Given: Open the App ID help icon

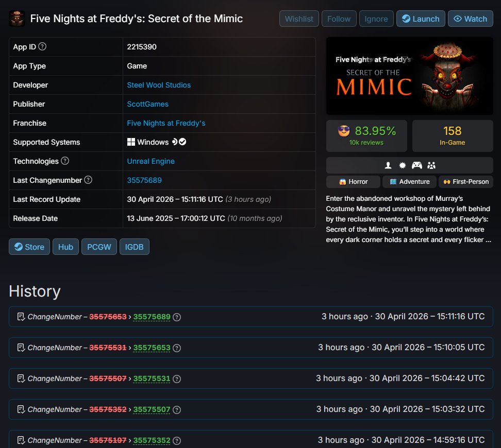Looking at the screenshot, I should tap(42, 47).
